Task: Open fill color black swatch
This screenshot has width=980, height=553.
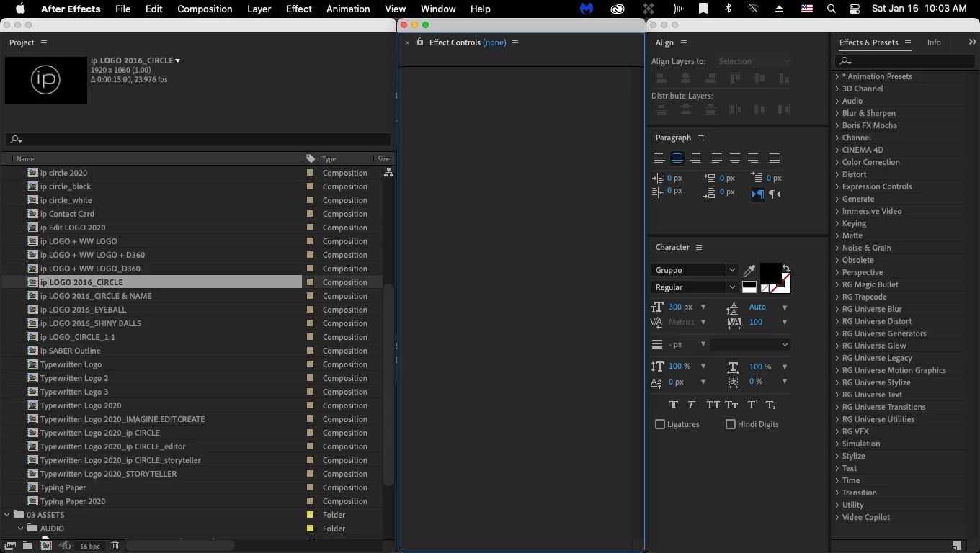Action: coord(770,273)
